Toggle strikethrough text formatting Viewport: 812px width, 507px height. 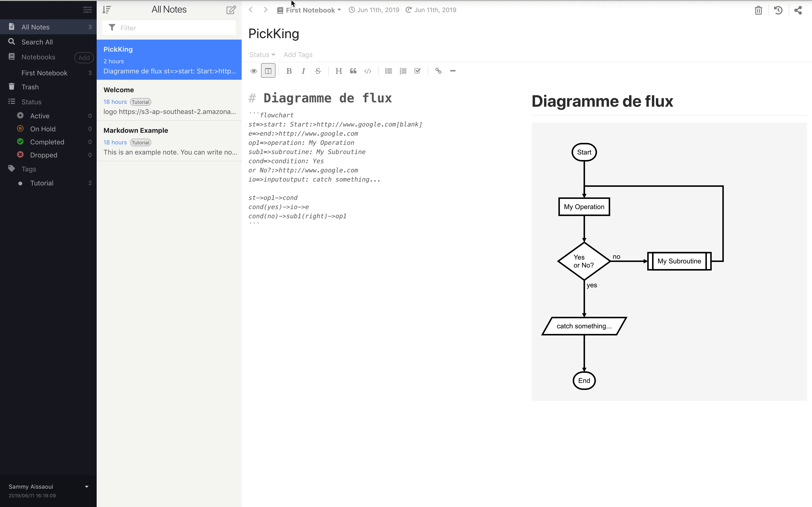pos(318,71)
